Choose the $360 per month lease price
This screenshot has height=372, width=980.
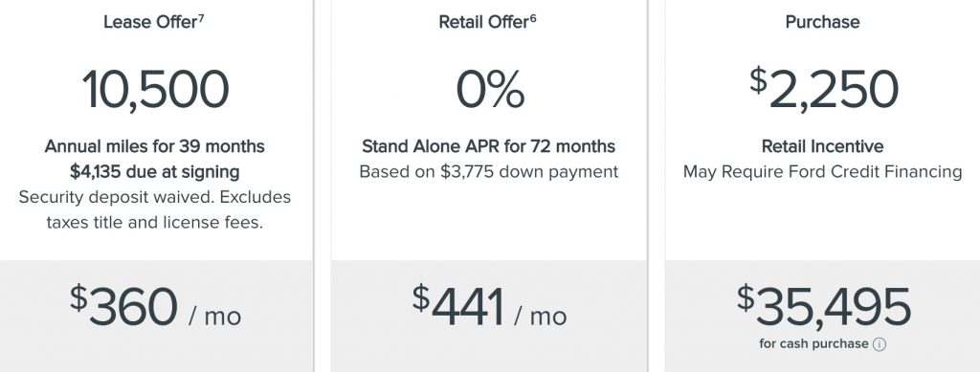155,307
